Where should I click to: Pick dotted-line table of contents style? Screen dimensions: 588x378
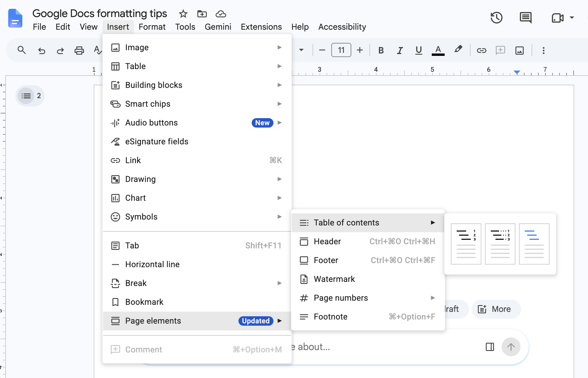tap(500, 244)
